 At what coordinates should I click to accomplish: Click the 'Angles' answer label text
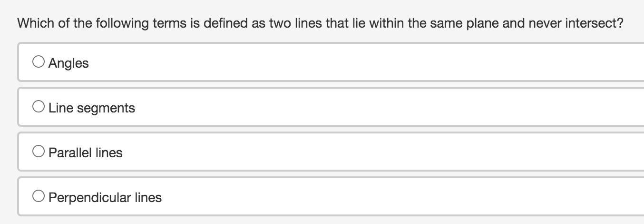pos(68,63)
